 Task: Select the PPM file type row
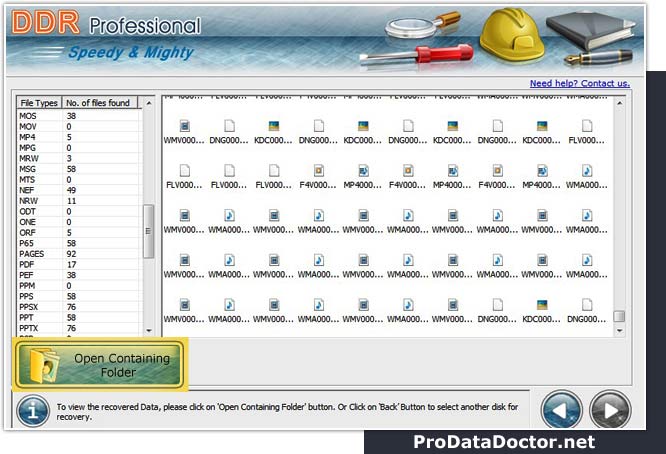79,285
